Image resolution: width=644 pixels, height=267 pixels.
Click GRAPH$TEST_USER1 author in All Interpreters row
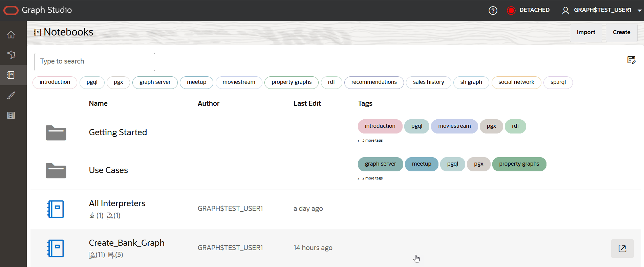click(230, 209)
